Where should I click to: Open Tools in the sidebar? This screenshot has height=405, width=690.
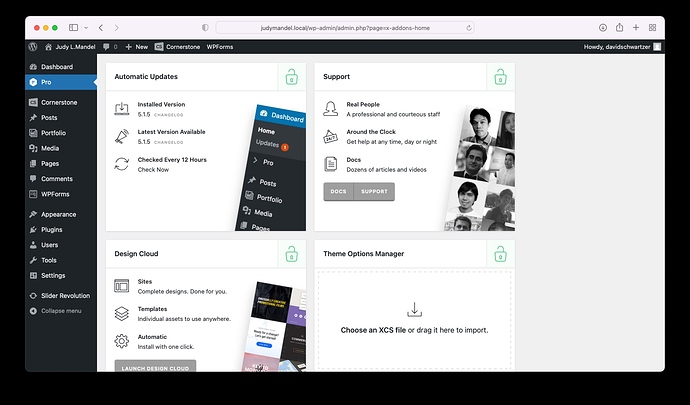click(61, 260)
